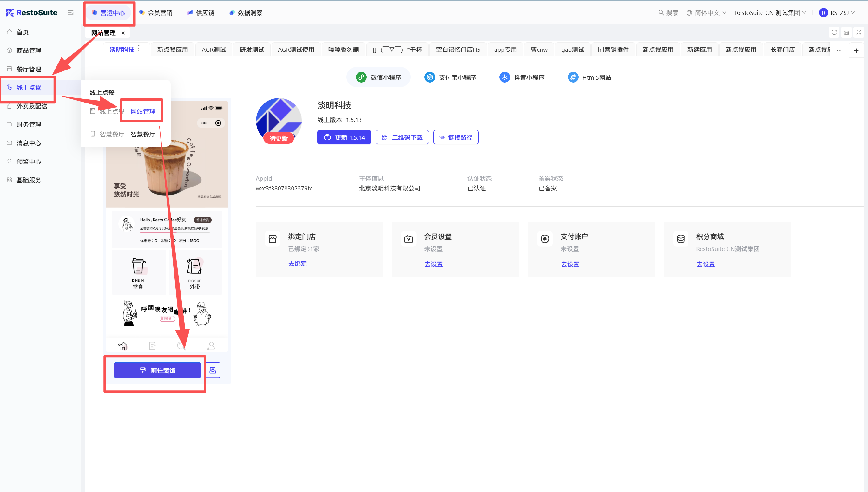Screen dimensions: 868x492
Task: Close the 网站管理 page tab
Action: click(123, 33)
